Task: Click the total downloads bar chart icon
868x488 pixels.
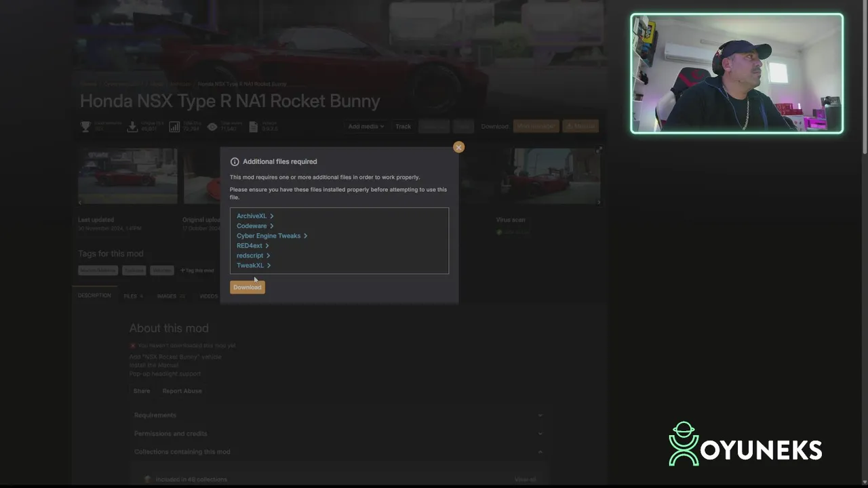Action: point(174,127)
